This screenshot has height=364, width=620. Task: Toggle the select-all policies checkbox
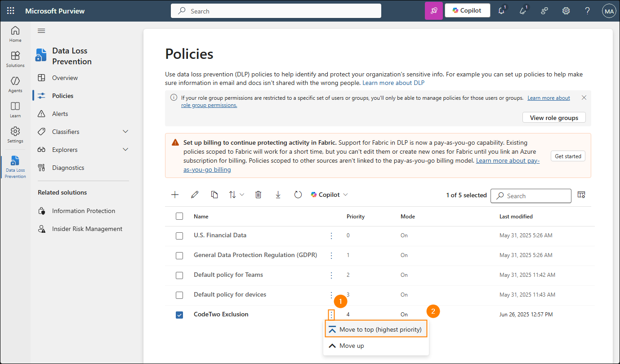click(179, 216)
